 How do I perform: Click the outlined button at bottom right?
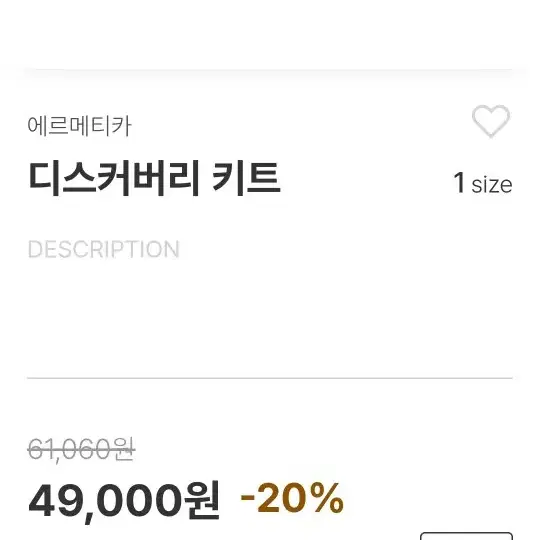[466, 536]
